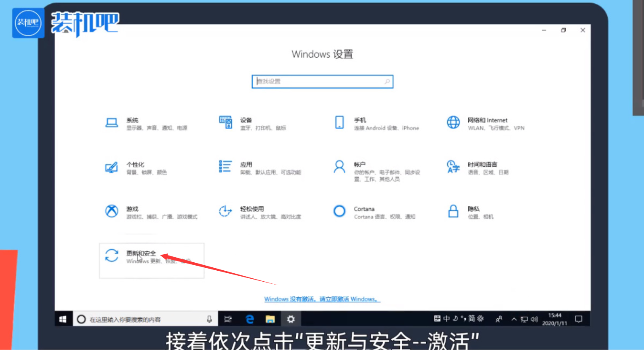Open the People icon in system tray
Viewport: 644px width, 350px height.
[x=499, y=319]
